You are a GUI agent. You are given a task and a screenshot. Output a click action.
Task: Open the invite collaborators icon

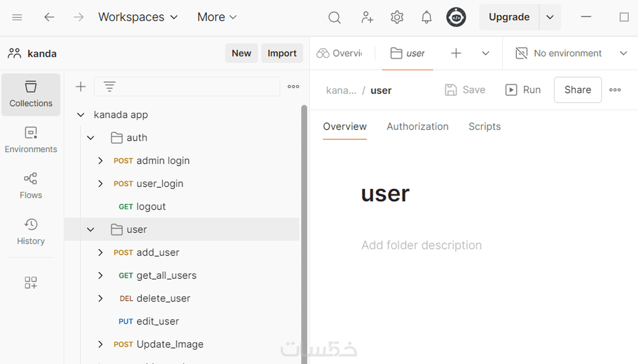point(367,17)
